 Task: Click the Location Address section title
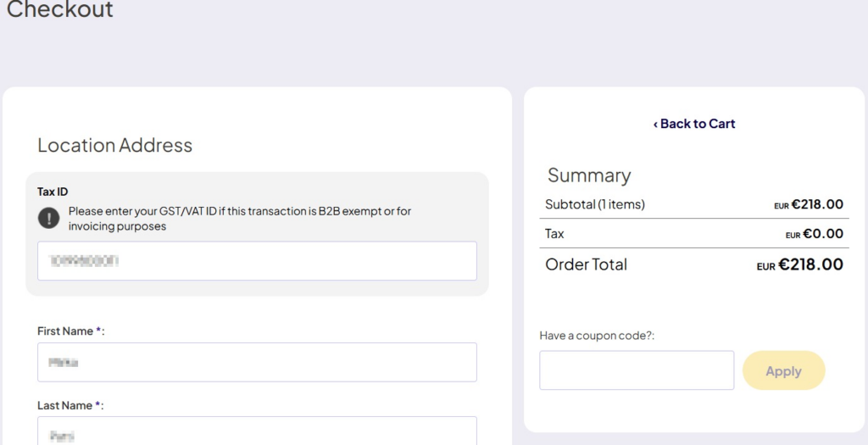click(115, 145)
